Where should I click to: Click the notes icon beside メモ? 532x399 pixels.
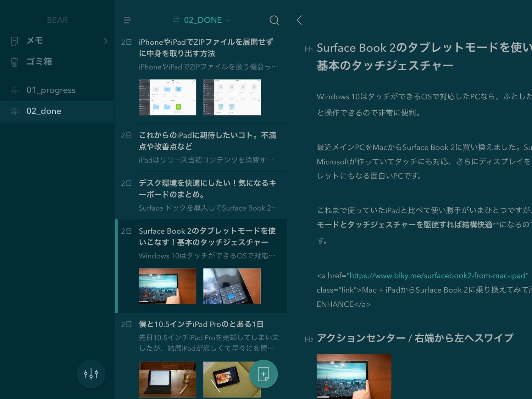(x=15, y=41)
